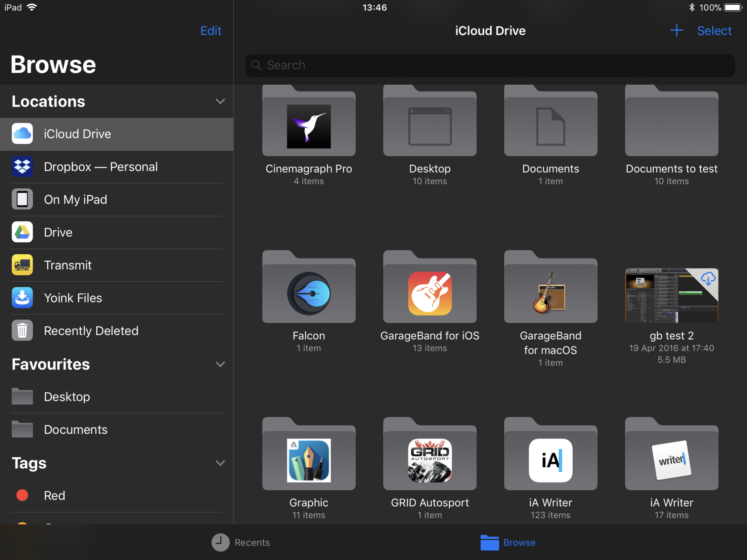Open Desktop favourite in sidebar
The width and height of the screenshot is (747, 560).
pos(117,396)
